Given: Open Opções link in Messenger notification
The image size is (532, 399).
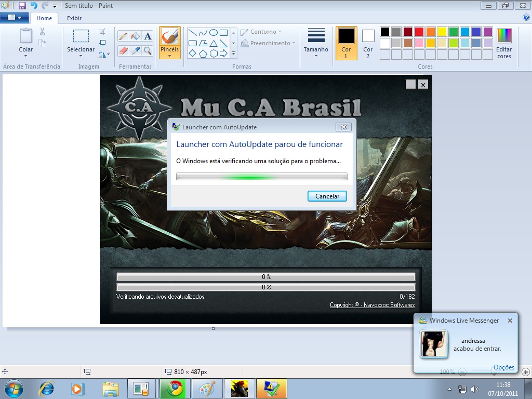Looking at the screenshot, I should click(503, 367).
